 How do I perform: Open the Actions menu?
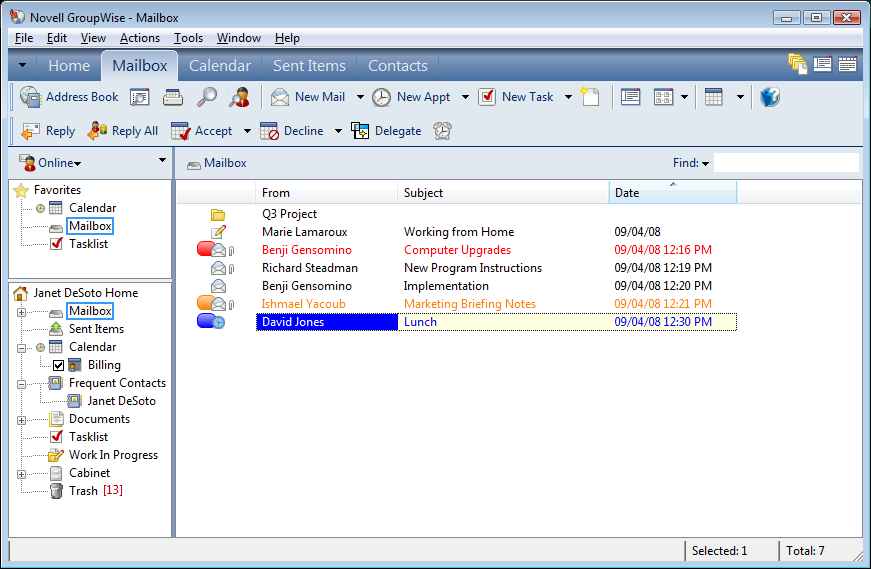(x=139, y=38)
